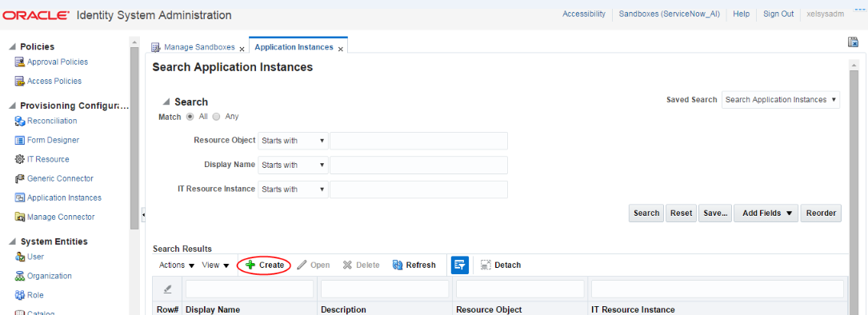Viewport: 868px width, 315px height.
Task: Open Display Name operator dropdown
Action: (x=294, y=165)
